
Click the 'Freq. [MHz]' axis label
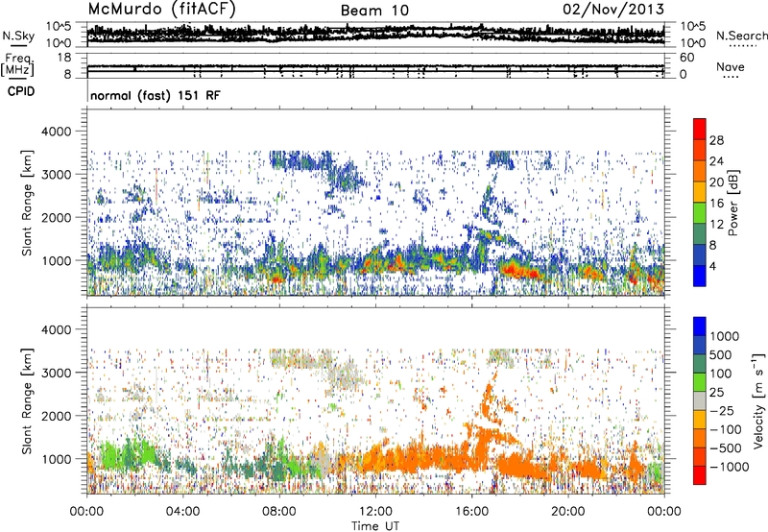(18, 65)
